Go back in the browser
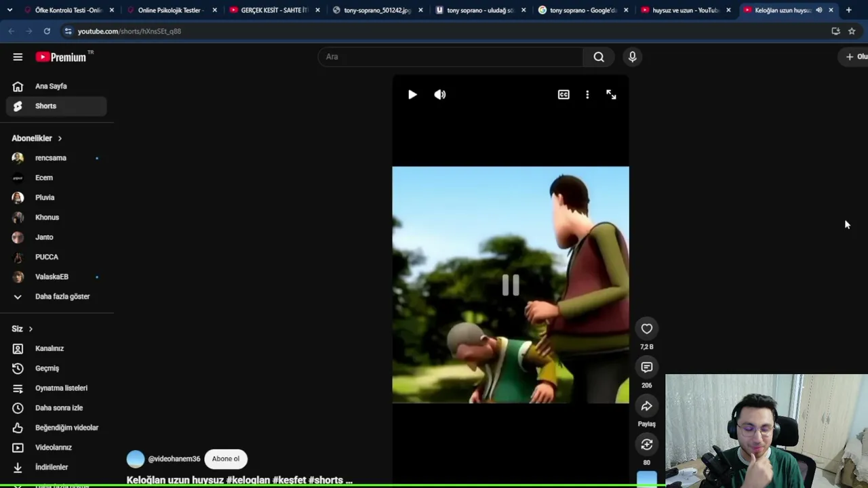Screen dimensions: 868x488 click(x=12, y=31)
